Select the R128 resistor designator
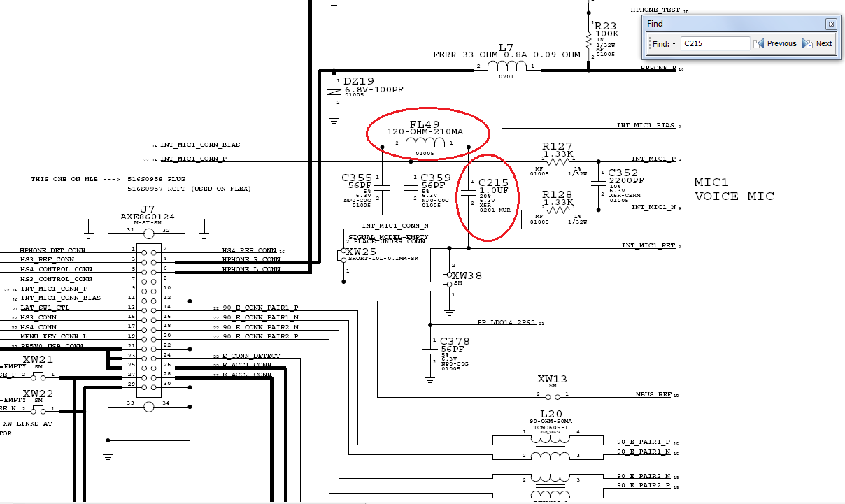 557,194
